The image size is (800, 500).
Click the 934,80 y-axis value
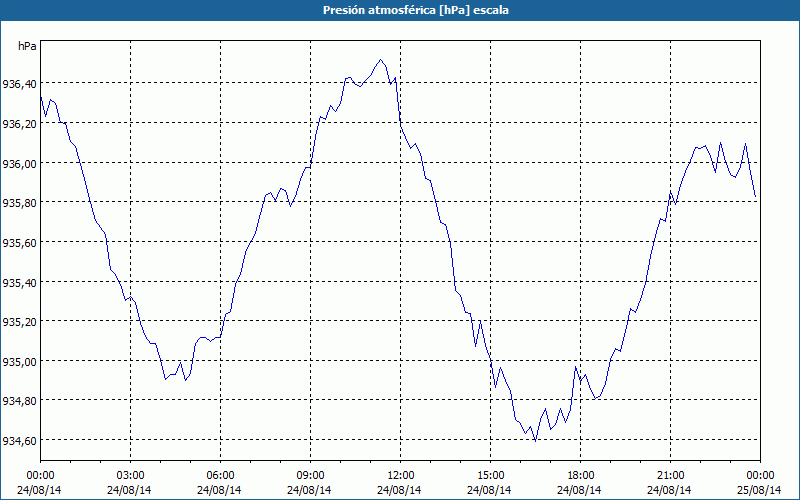pos(20,401)
